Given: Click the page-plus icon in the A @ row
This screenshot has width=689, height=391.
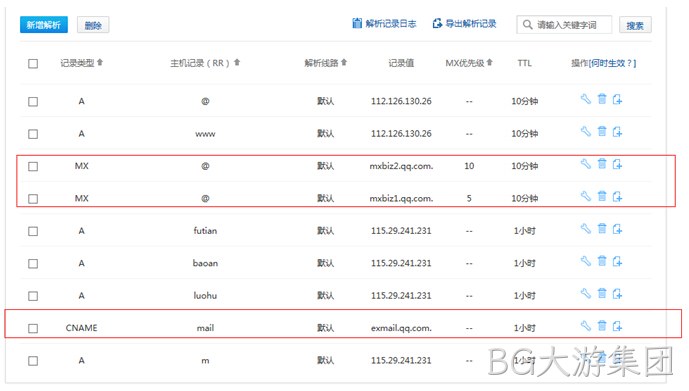Looking at the screenshot, I should pos(617,99).
